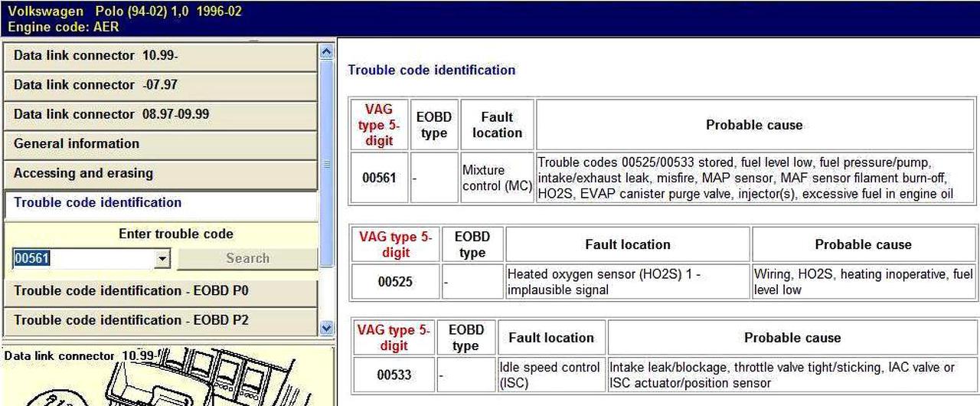Open Data link connector 08.97-09.99 section

[160, 115]
